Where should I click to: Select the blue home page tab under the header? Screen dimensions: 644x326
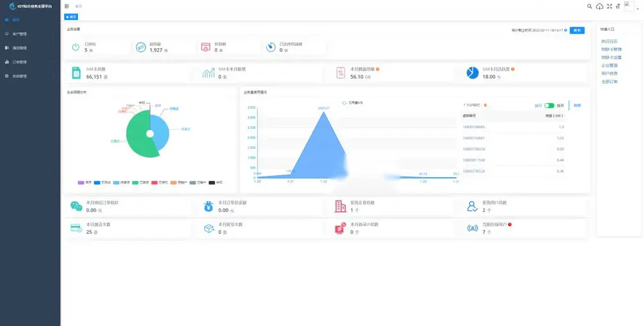[x=71, y=17]
